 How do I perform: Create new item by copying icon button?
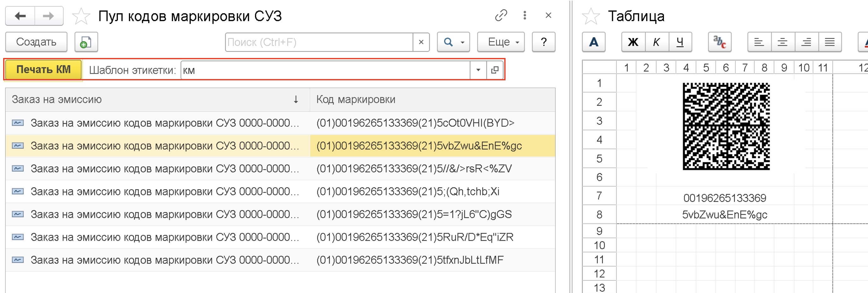tap(86, 42)
